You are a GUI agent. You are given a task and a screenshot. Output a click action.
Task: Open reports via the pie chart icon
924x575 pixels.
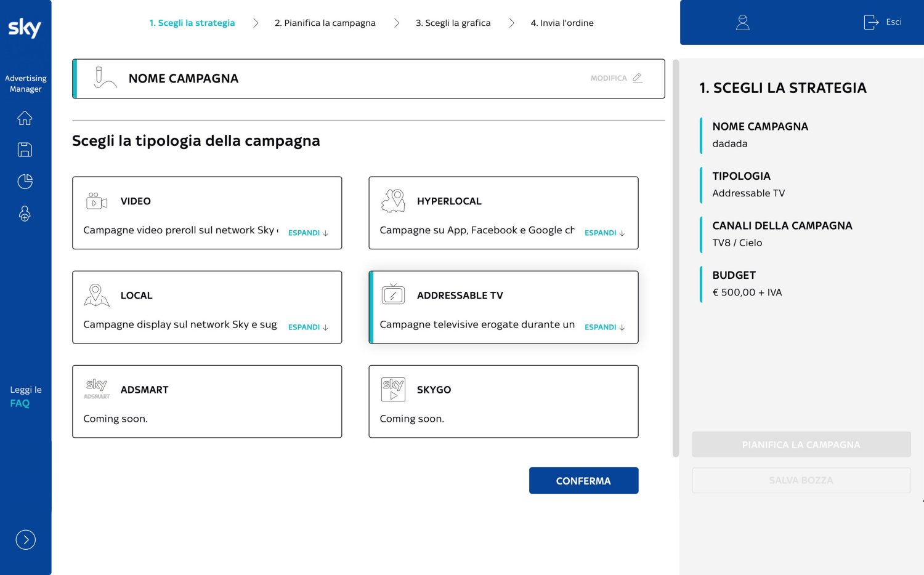pyautogui.click(x=25, y=181)
